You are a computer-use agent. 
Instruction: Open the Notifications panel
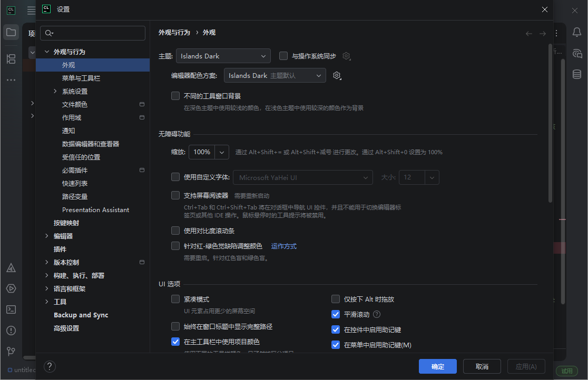click(x=577, y=33)
